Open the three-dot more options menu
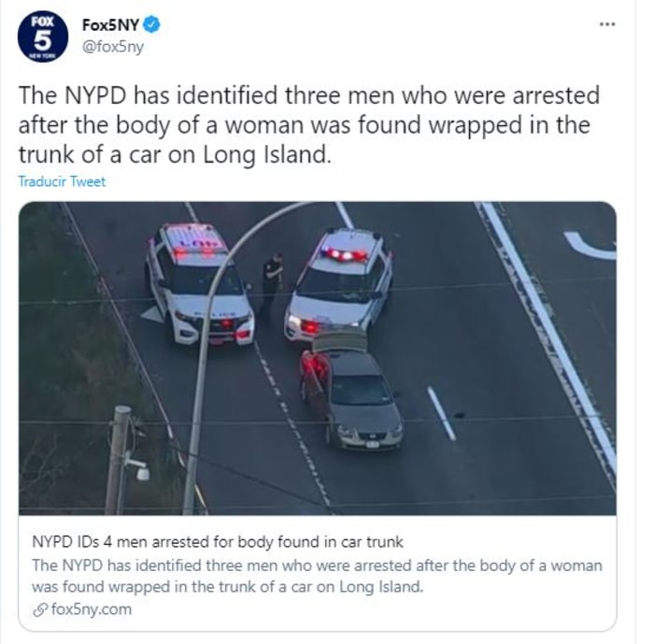Screen dimensions: 654x644 coord(607,24)
